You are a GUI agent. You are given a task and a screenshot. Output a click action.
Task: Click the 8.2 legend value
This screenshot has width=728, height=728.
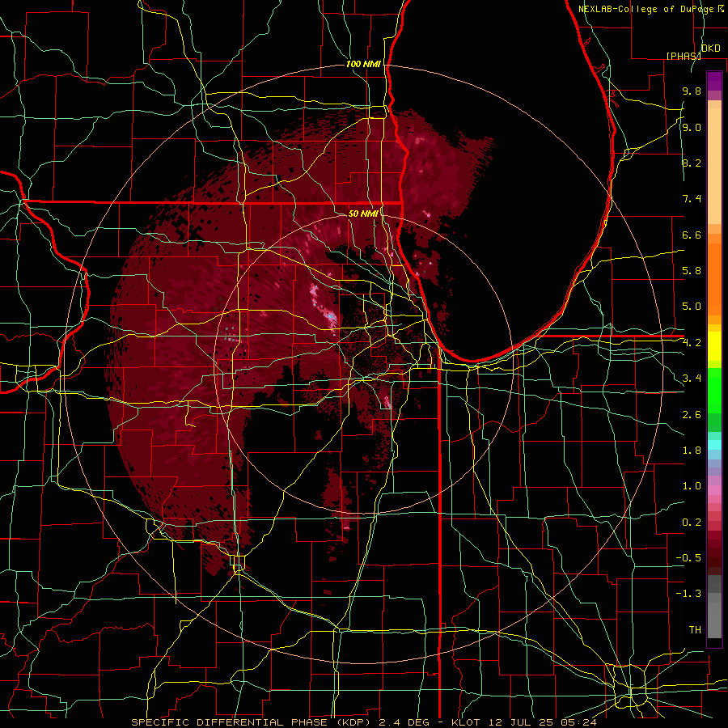[x=692, y=163]
